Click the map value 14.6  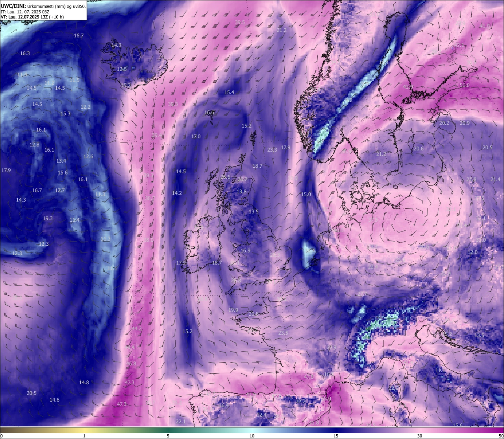pyautogui.click(x=54, y=400)
